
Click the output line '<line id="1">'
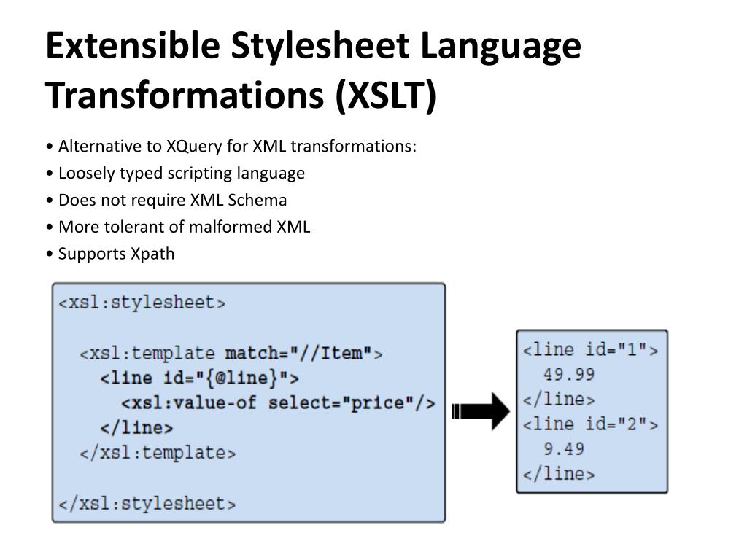click(x=590, y=350)
